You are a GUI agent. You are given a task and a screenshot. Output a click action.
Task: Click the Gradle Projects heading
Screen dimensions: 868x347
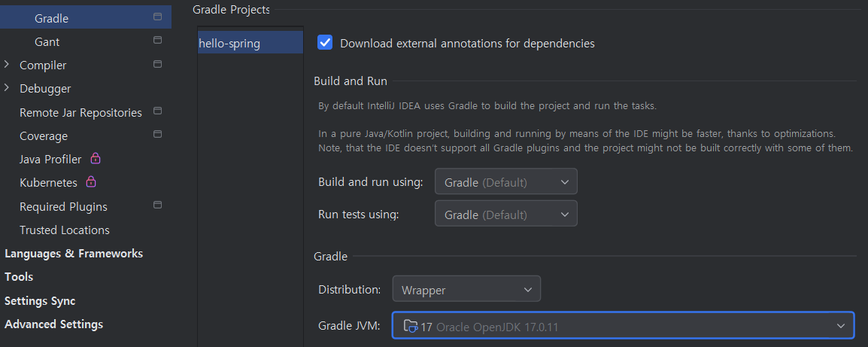[231, 9]
